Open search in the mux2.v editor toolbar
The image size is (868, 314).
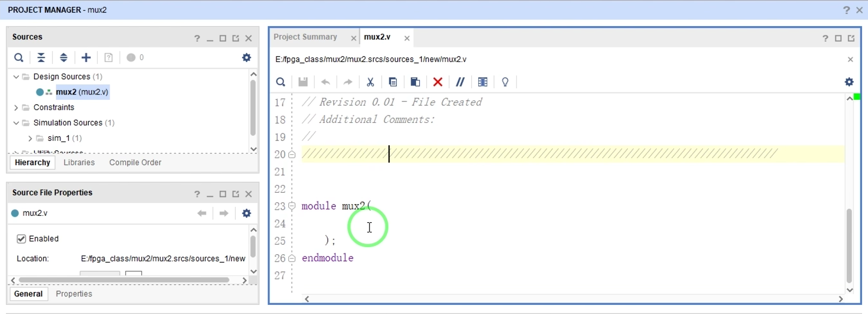(281, 82)
